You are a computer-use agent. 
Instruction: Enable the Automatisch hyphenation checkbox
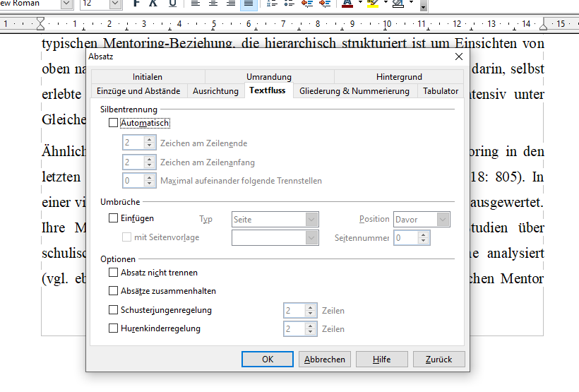[114, 123]
